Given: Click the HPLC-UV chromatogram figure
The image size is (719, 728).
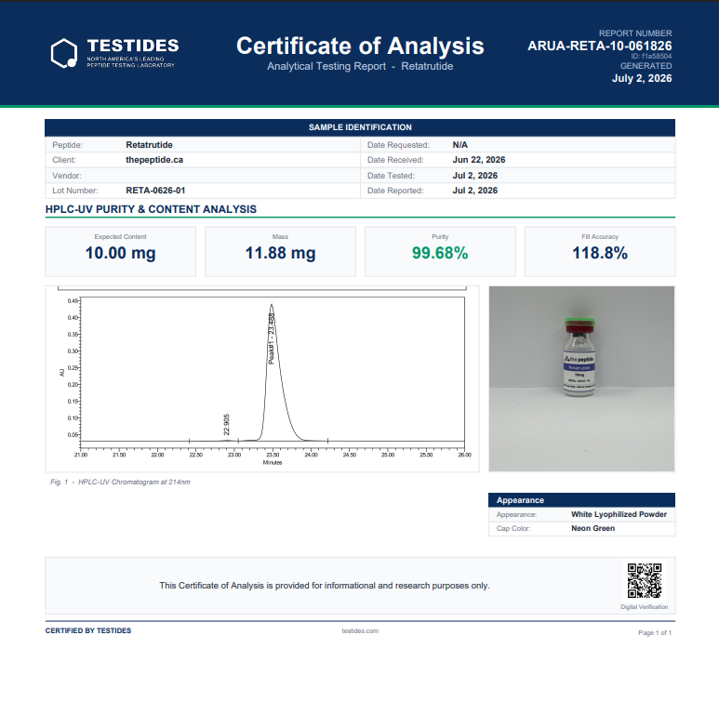Looking at the screenshot, I should (262, 378).
